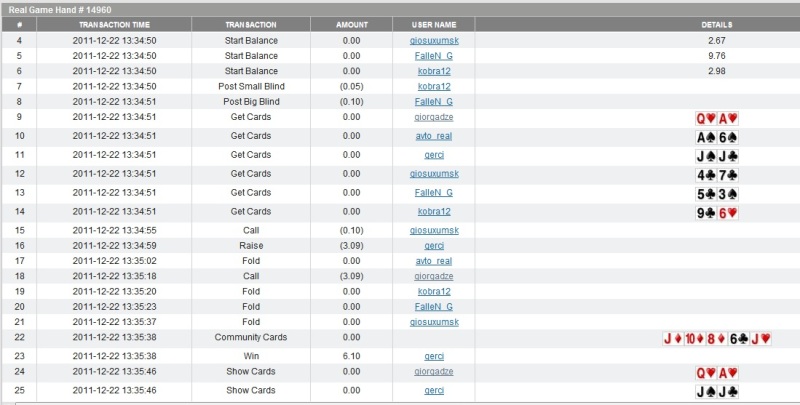Open kobra12 link in Post Small Blind row
This screenshot has width=800, height=405.
(434, 86)
